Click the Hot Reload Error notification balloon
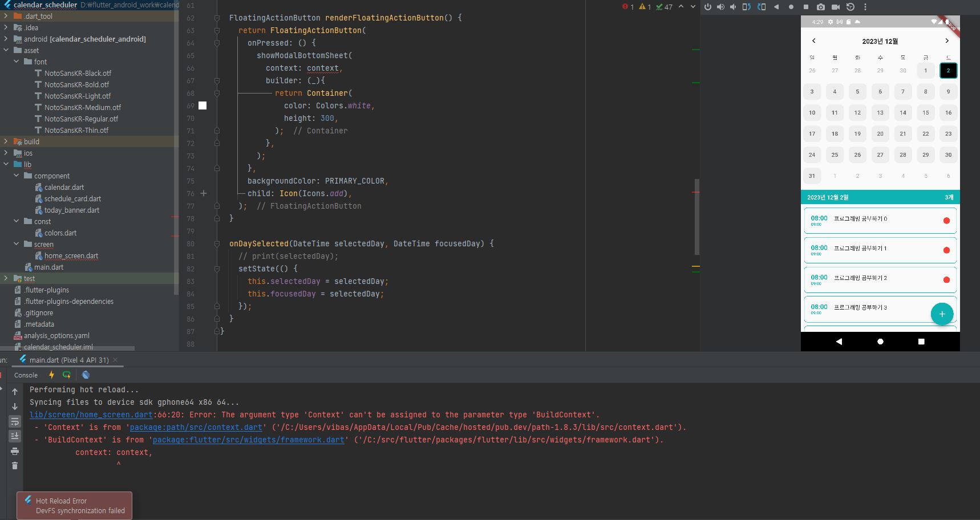Image resolution: width=980 pixels, height=520 pixels. [75, 505]
